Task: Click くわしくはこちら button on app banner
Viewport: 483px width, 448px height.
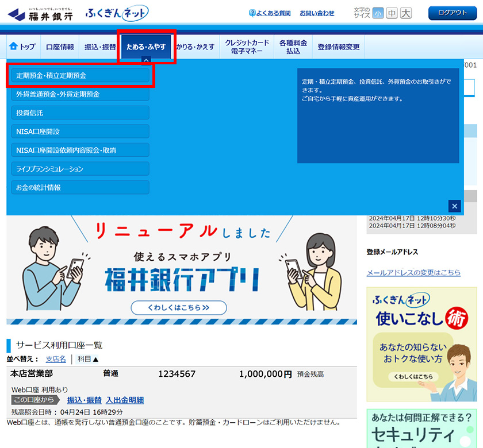Action: click(x=179, y=307)
